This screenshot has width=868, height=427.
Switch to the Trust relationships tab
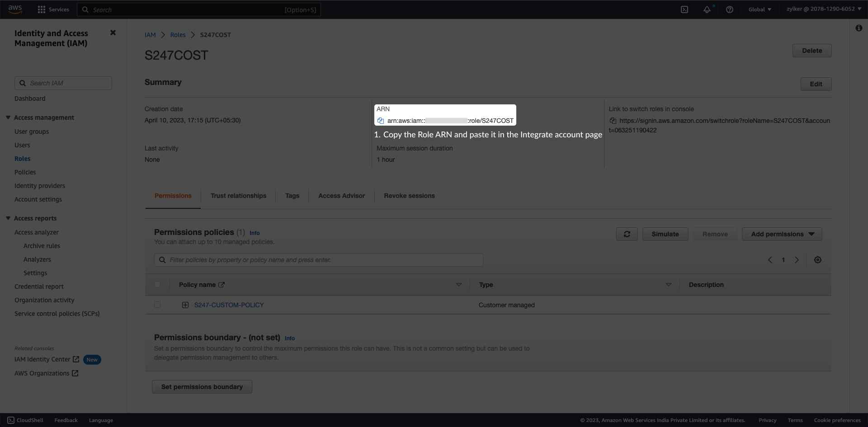(x=238, y=196)
